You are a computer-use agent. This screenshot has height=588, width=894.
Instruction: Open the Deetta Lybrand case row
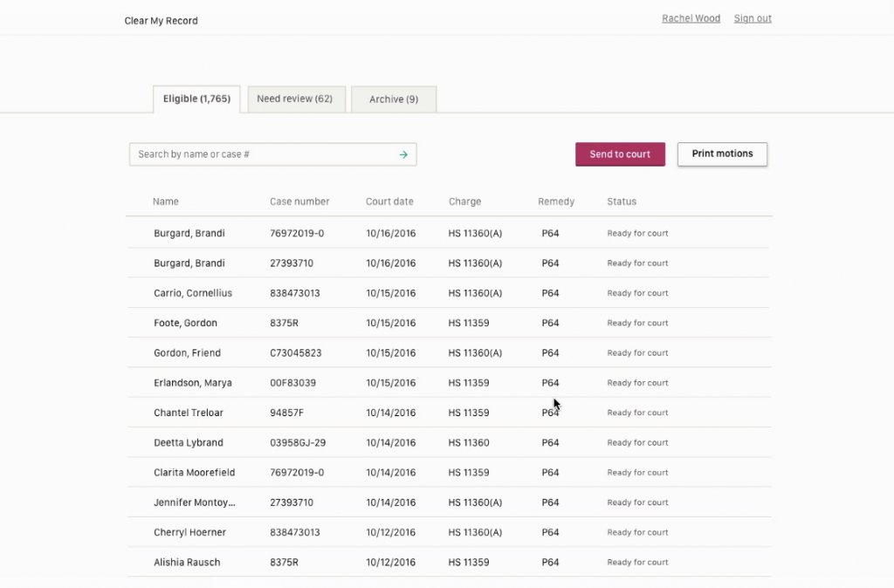tap(449, 442)
